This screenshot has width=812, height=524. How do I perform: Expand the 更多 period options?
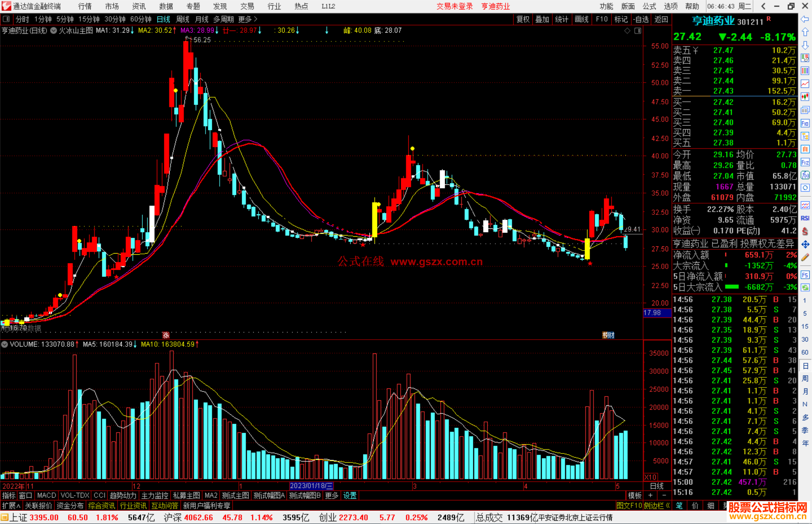click(248, 19)
